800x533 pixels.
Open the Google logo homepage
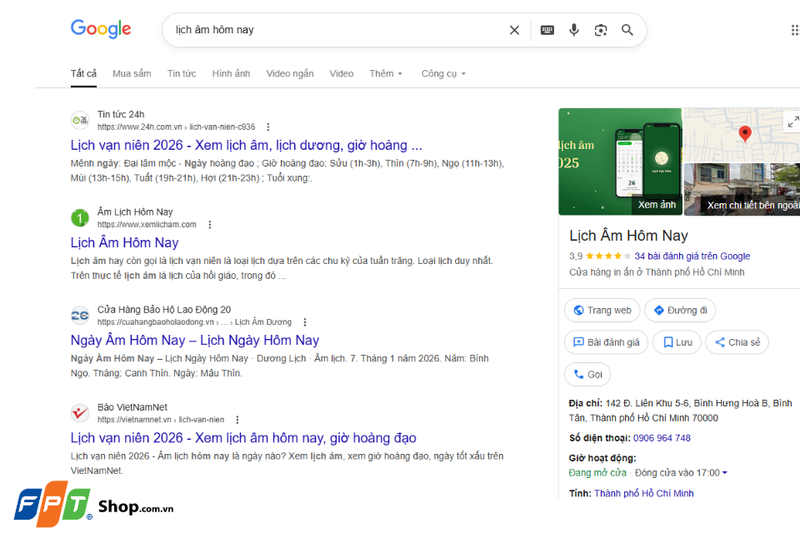[101, 29]
